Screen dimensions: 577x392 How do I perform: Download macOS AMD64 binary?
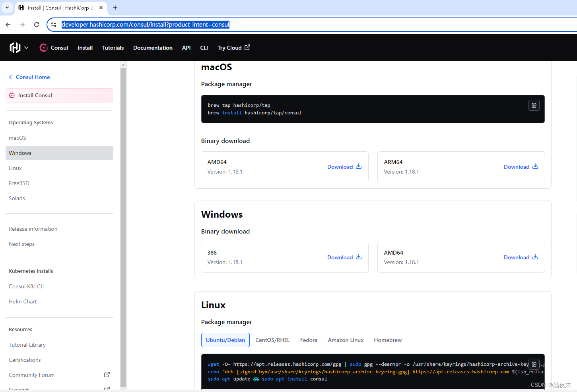(x=344, y=167)
